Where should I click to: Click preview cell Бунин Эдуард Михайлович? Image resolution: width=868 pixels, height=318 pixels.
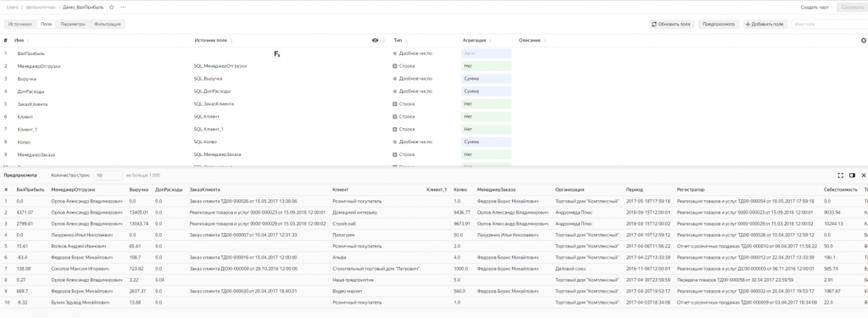81,303
